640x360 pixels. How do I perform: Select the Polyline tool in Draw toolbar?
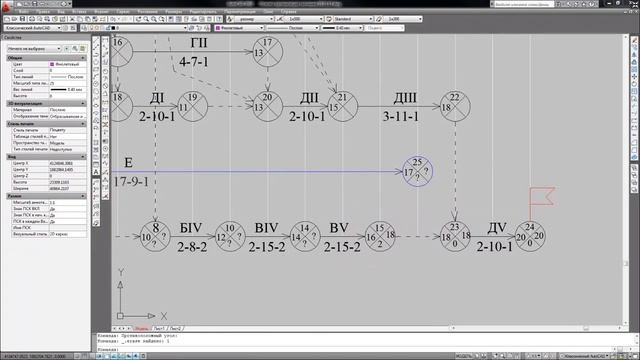[96, 55]
